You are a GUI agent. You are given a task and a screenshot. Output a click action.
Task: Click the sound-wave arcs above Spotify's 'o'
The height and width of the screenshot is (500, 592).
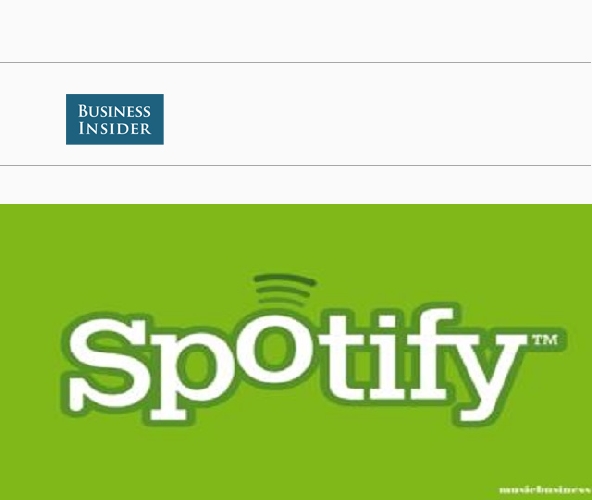pos(285,289)
